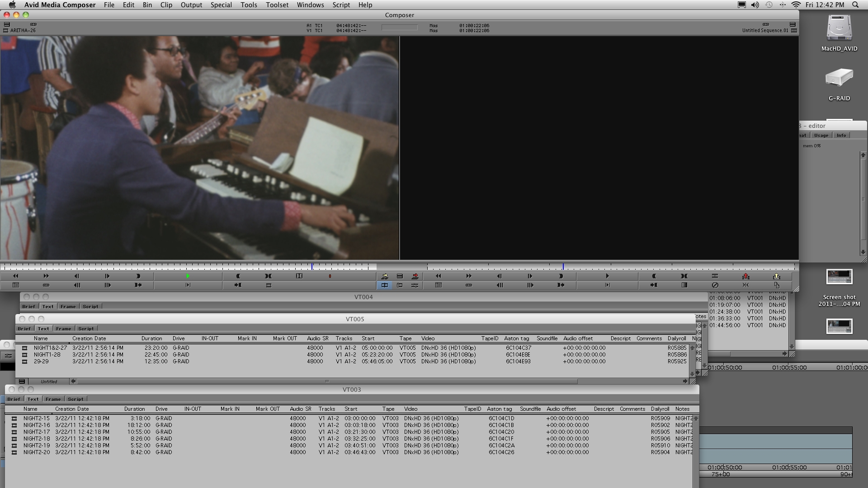Click the yellow Splice-In arrow button

point(385,276)
